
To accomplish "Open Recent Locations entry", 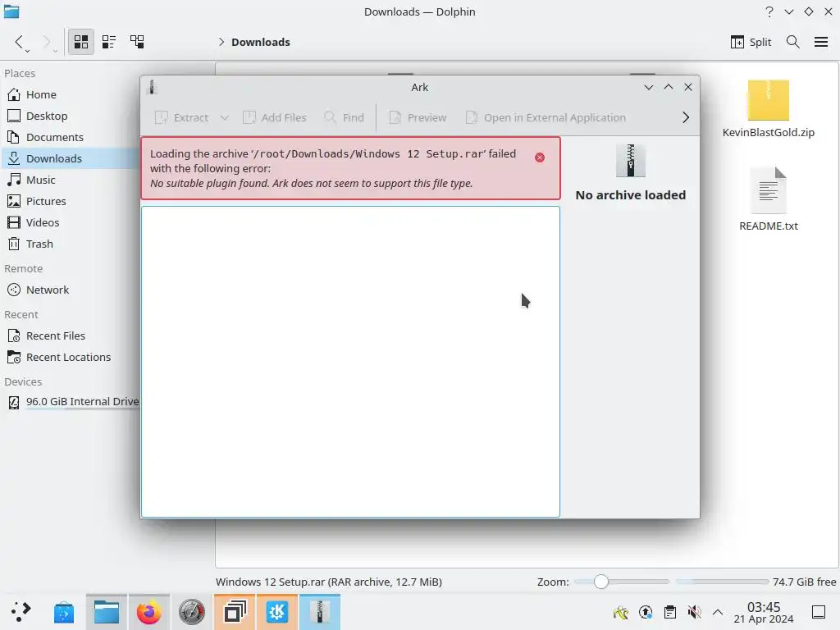I will coord(70,358).
